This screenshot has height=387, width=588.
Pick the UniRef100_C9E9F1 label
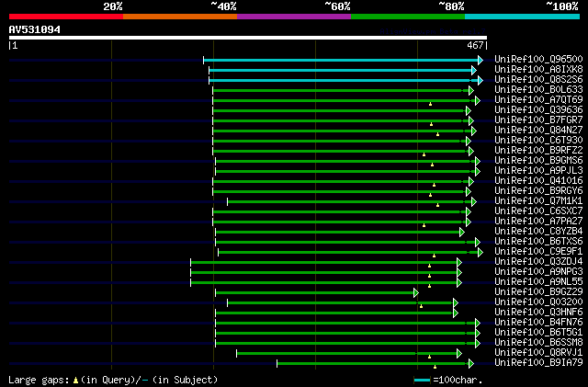point(538,252)
